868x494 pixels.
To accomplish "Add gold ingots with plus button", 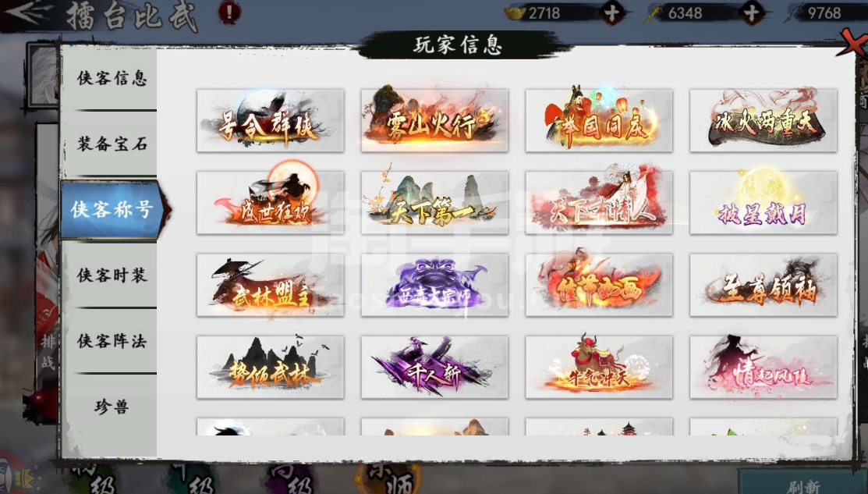I will (612, 13).
